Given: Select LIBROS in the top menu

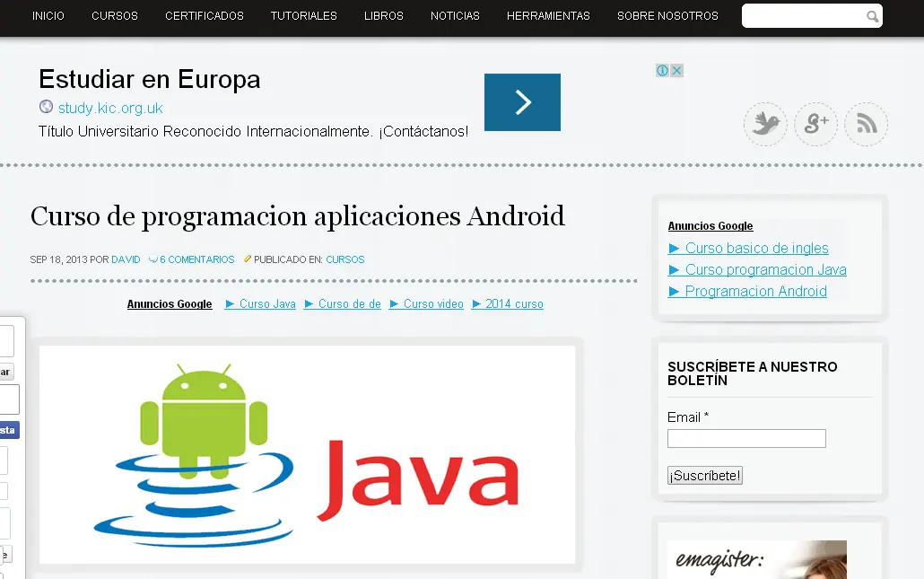Looking at the screenshot, I should [x=384, y=16].
